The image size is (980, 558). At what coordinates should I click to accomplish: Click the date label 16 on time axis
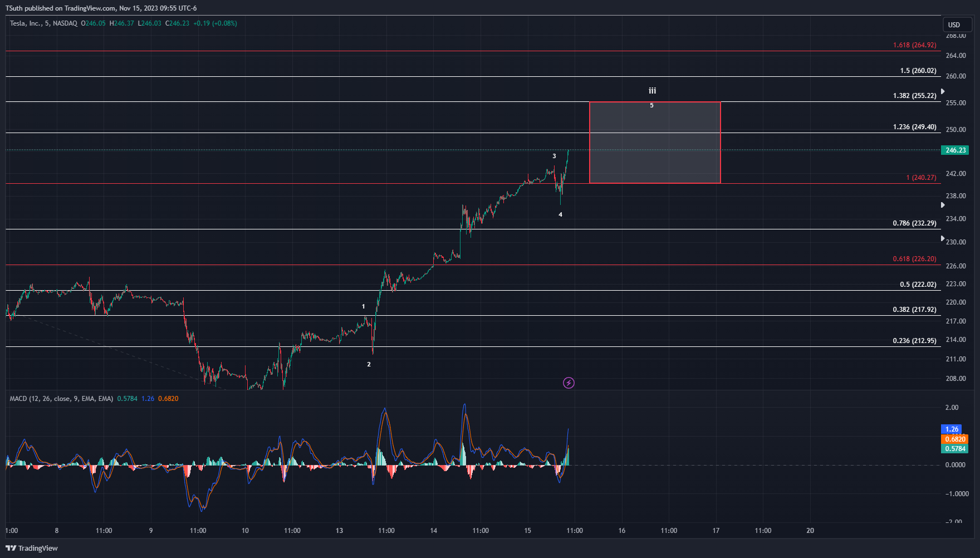coord(622,531)
